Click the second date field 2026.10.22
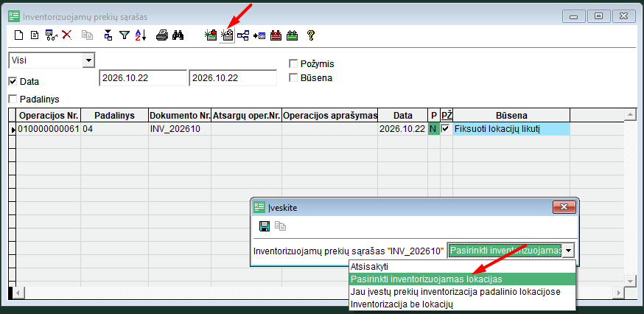644x314 pixels. click(x=233, y=78)
